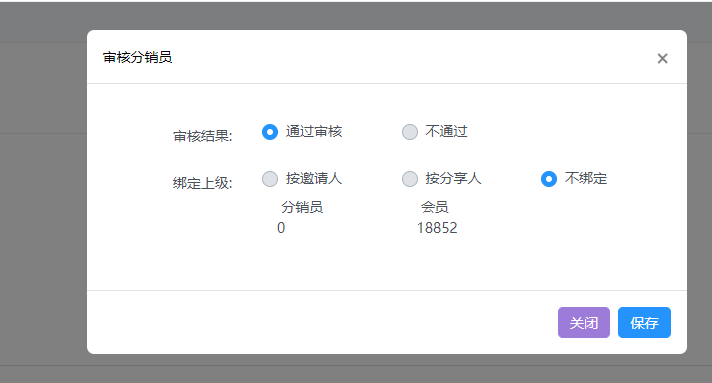Click the purple 关闭 button

coord(583,323)
